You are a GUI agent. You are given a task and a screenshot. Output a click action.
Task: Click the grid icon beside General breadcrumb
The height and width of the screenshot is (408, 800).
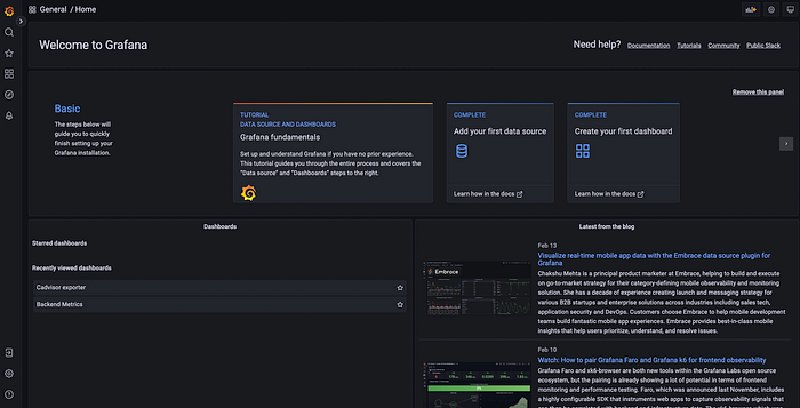(33, 10)
